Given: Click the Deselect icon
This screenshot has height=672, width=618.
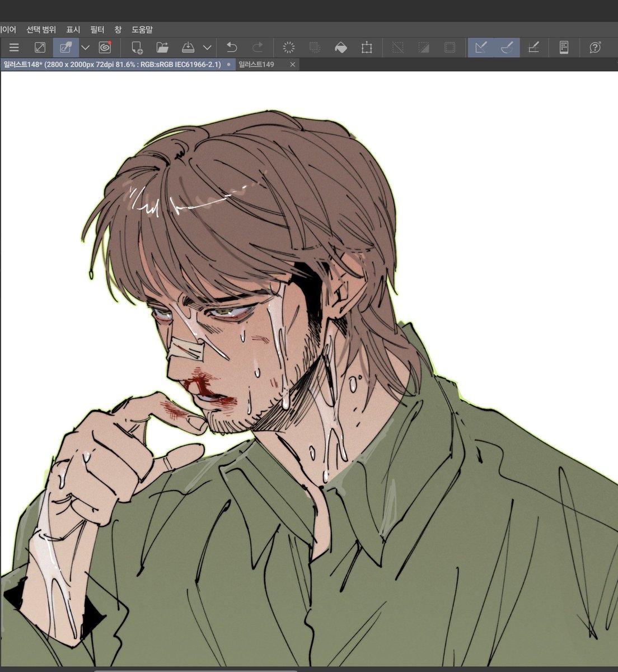Looking at the screenshot, I should (x=398, y=48).
